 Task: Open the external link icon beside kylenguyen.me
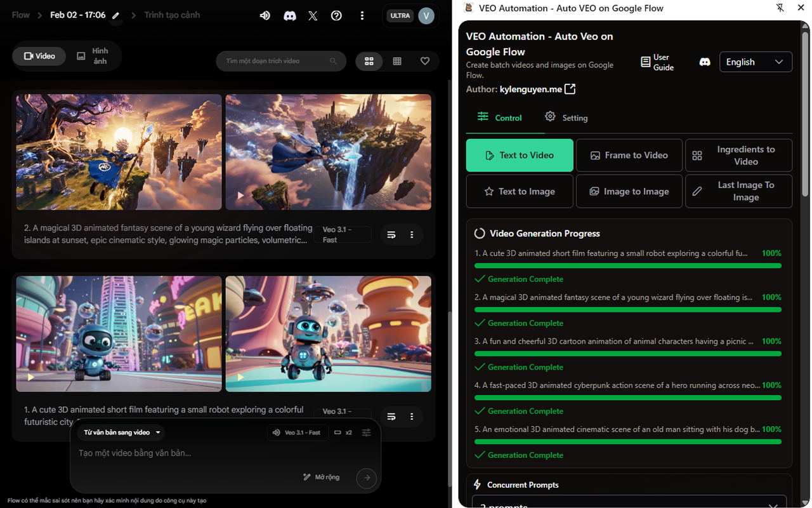pyautogui.click(x=570, y=89)
